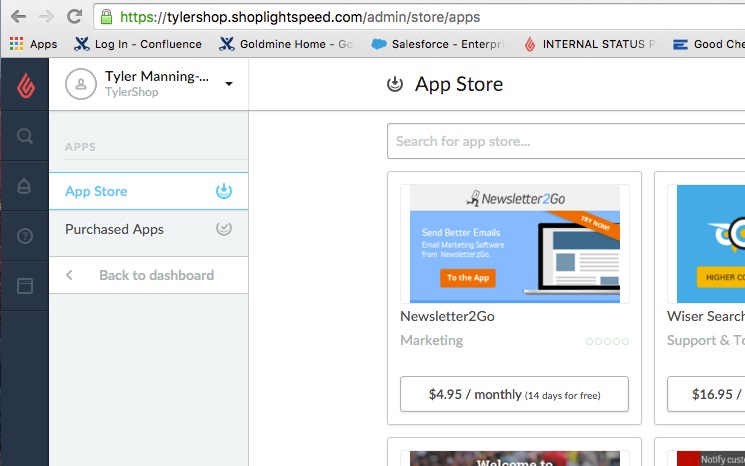Image resolution: width=745 pixels, height=466 pixels.
Task: Open the Apps grid bookmark
Action: [x=33, y=44]
